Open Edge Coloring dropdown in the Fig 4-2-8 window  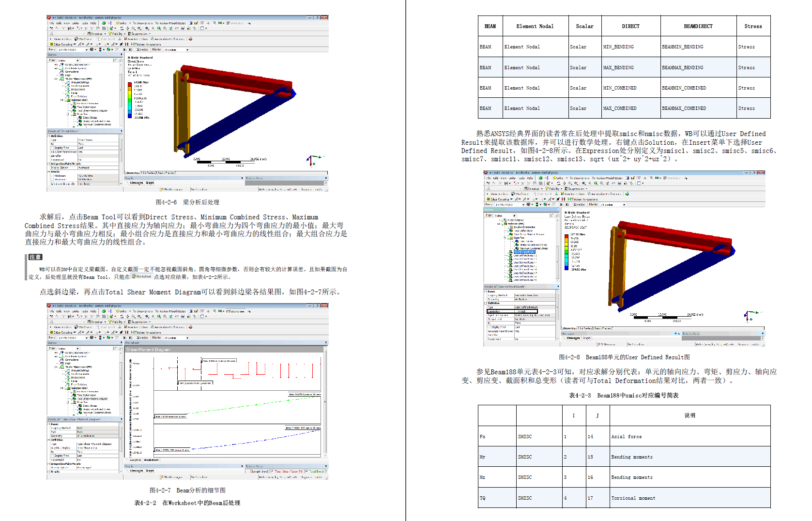500,199
